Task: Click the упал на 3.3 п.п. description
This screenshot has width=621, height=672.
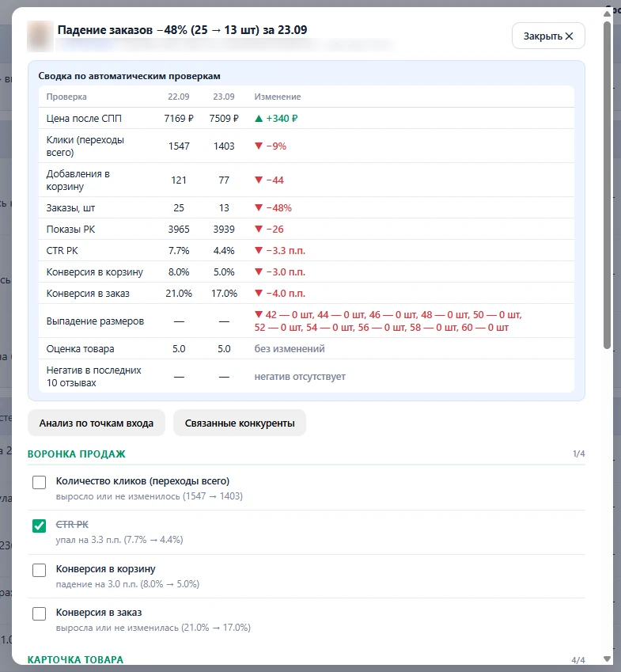Action: 119,540
